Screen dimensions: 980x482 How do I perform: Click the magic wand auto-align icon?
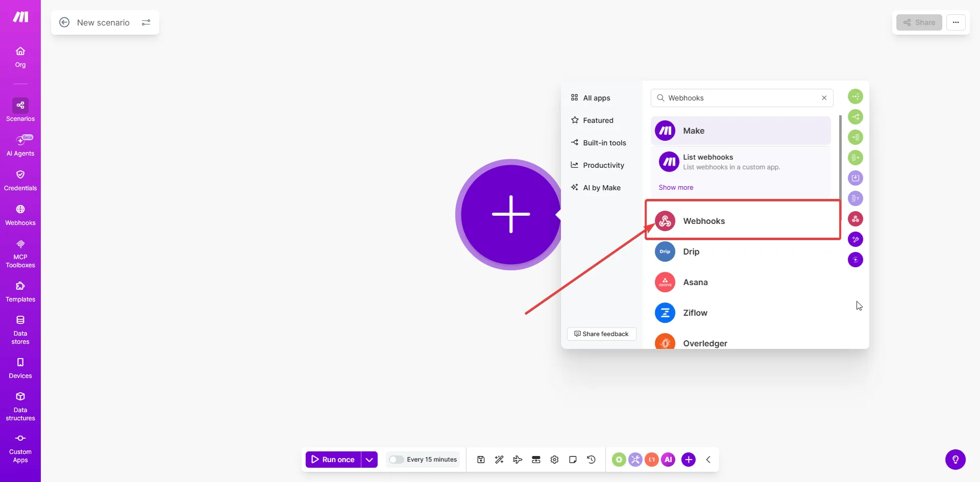(499, 460)
